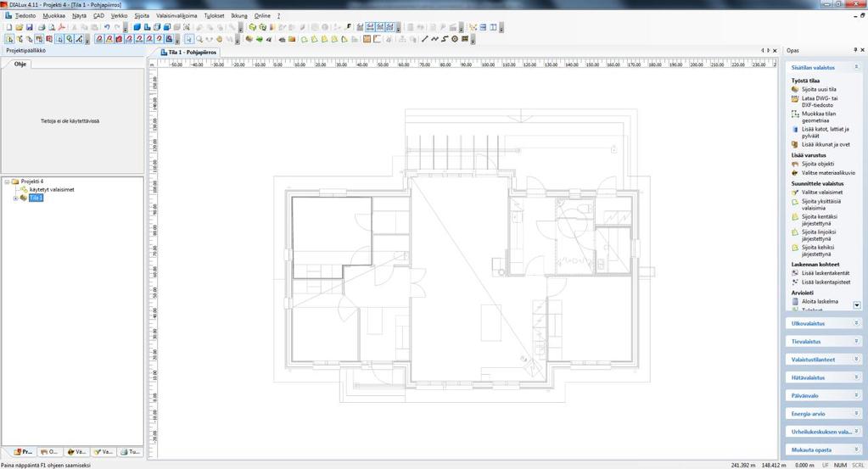Expand the Energia-arvio guide section

pos(856,413)
